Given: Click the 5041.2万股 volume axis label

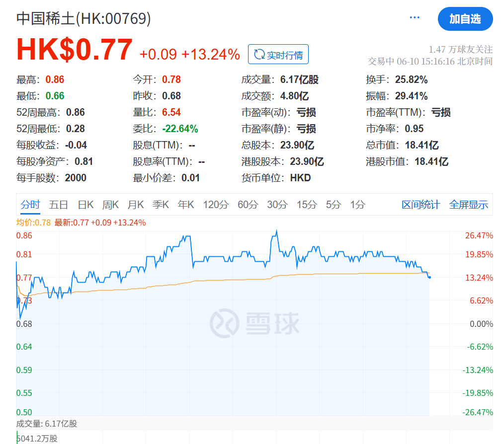Looking at the screenshot, I should (x=37, y=439).
